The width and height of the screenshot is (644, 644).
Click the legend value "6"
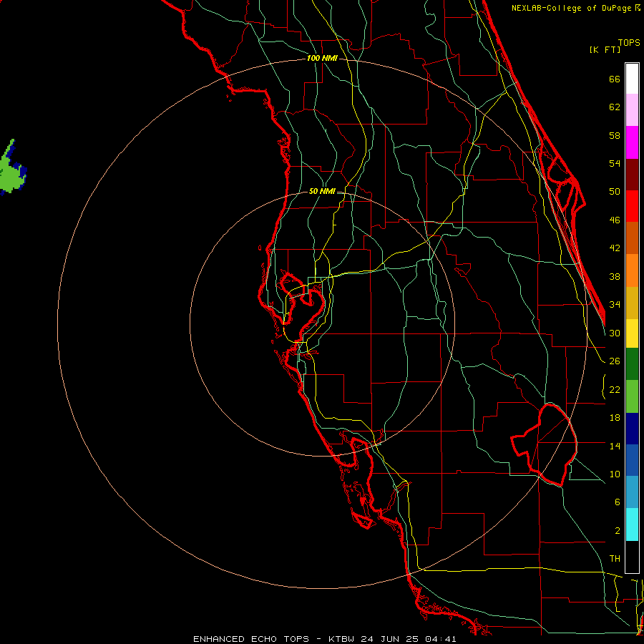tap(617, 502)
